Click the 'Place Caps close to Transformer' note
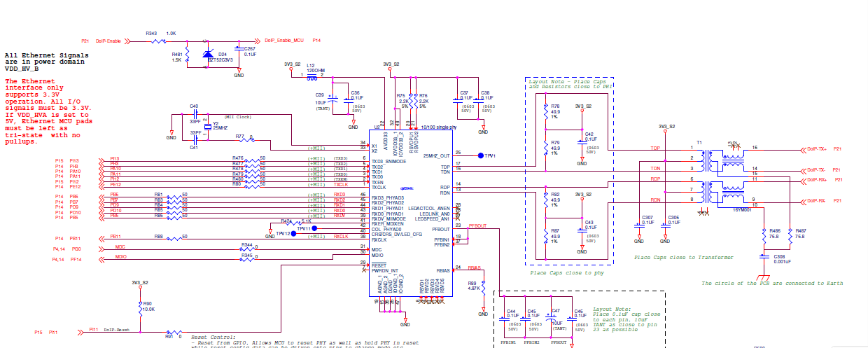868x348 pixels. click(684, 258)
